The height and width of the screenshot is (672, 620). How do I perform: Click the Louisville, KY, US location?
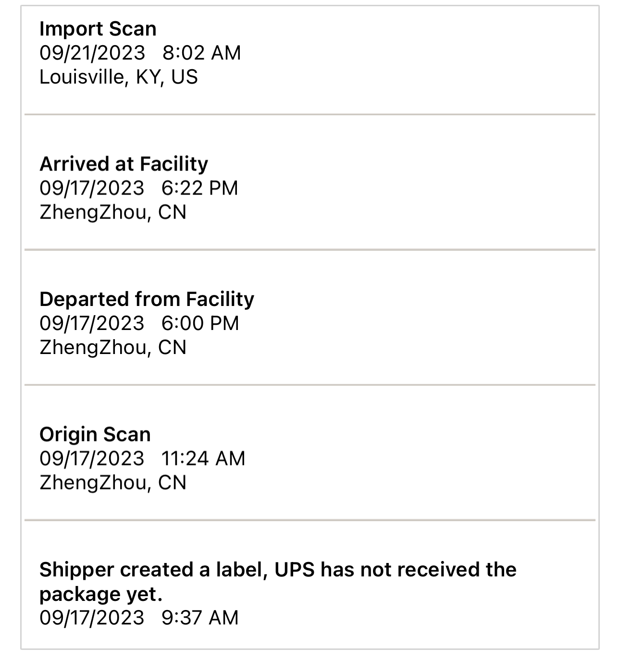click(x=119, y=77)
